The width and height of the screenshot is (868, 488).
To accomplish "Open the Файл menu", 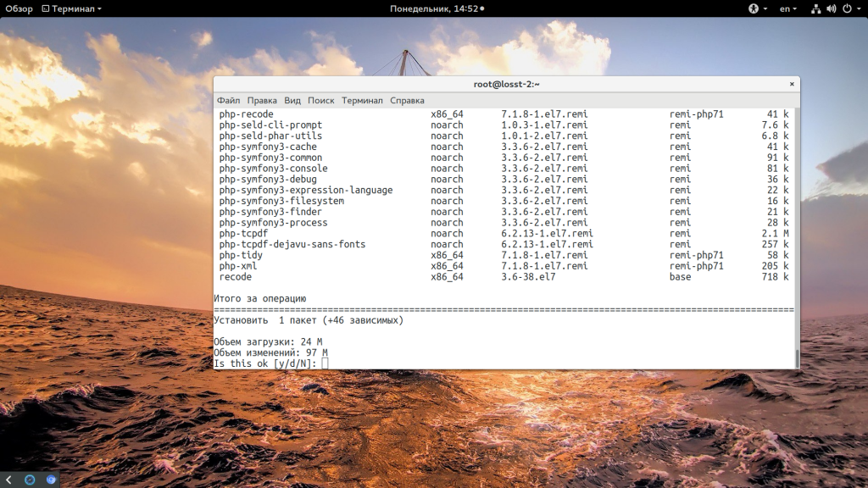I will (x=228, y=100).
